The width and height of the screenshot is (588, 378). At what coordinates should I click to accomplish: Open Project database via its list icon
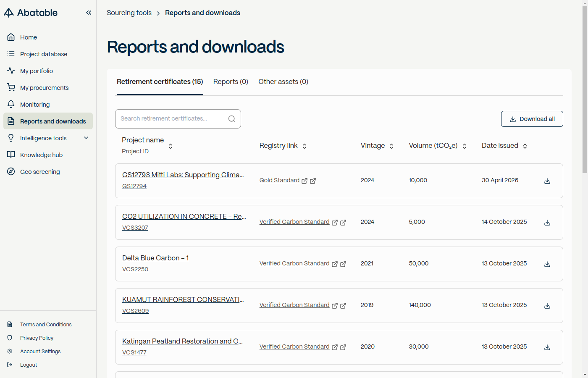(x=11, y=54)
